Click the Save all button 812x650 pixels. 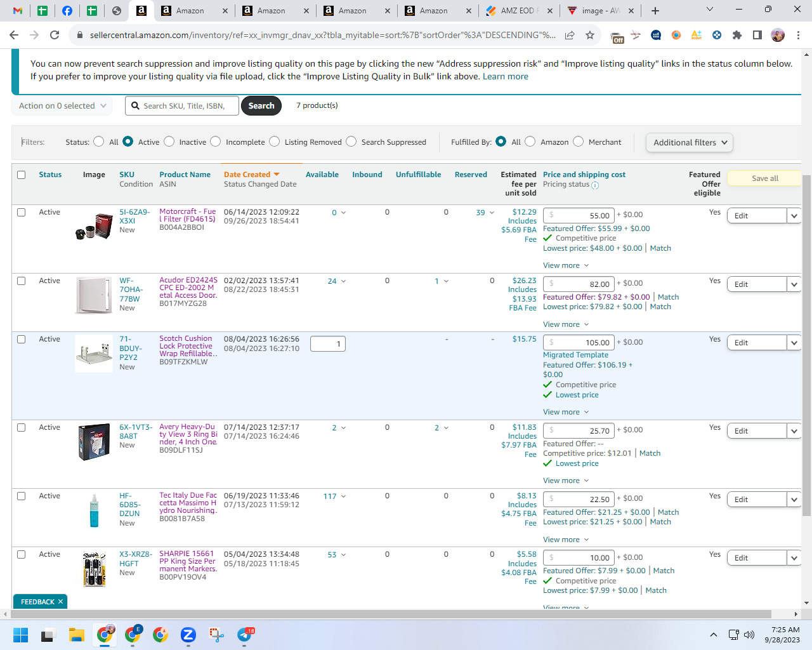[764, 178]
